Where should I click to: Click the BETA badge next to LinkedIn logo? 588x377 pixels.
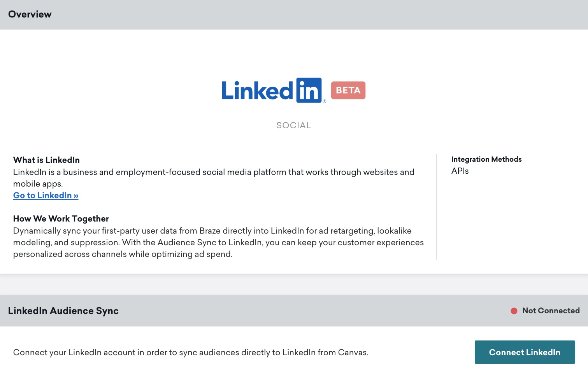348,90
